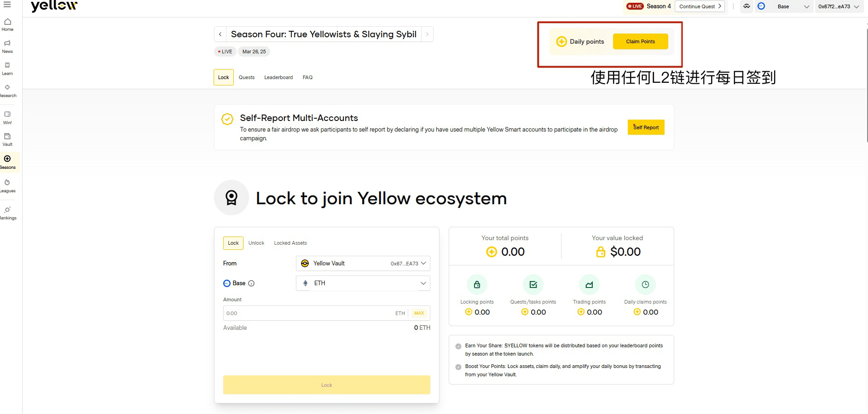Click the Self Report button
Viewport: 868px width, 414px height.
tap(646, 127)
